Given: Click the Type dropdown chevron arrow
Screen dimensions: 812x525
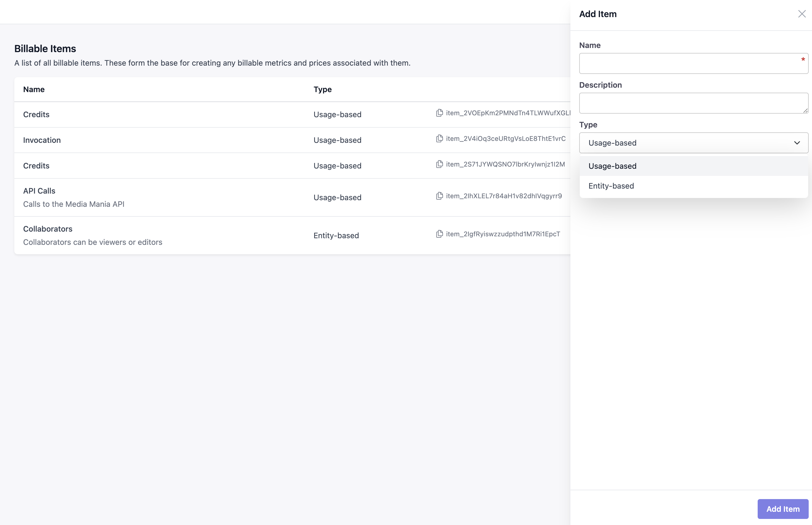Looking at the screenshot, I should click(797, 143).
